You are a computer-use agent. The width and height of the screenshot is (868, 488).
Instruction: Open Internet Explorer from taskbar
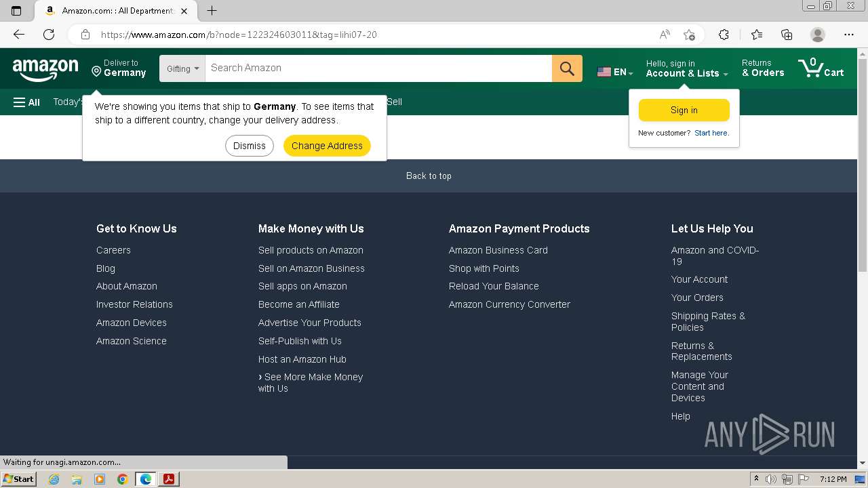[x=54, y=479]
